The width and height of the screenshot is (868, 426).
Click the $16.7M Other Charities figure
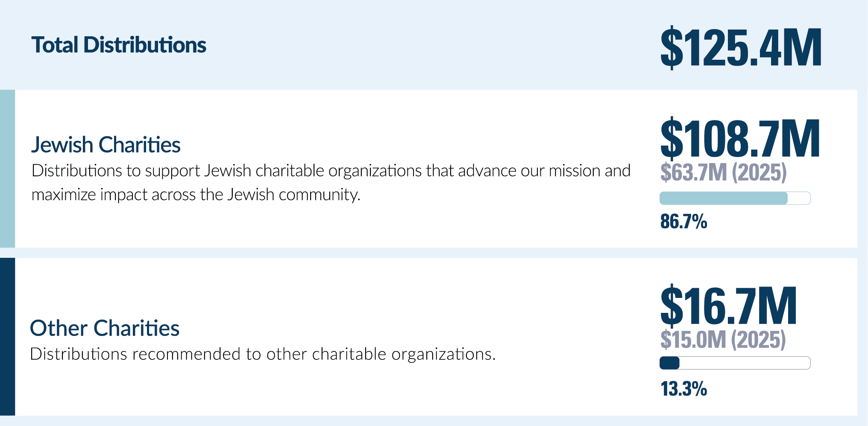click(x=729, y=305)
